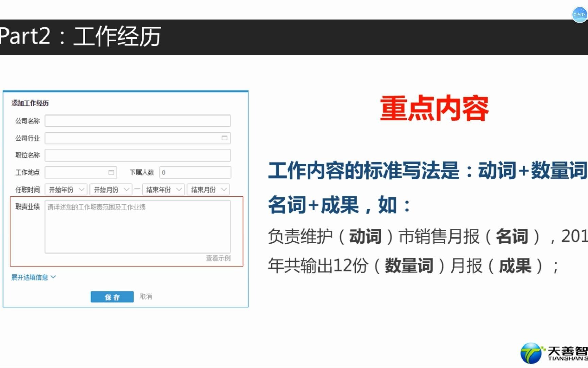Click the 名词+成果，如： text line
The image size is (588, 368).
coord(340,205)
